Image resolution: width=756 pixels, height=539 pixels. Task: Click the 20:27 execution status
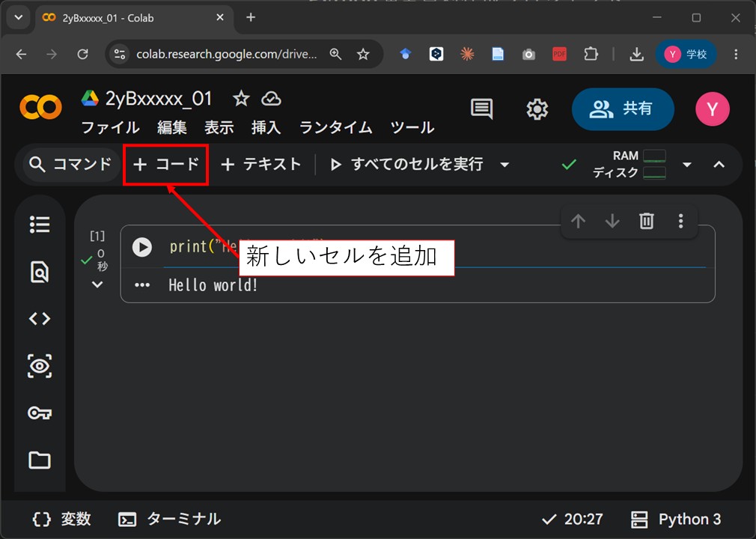click(x=573, y=520)
